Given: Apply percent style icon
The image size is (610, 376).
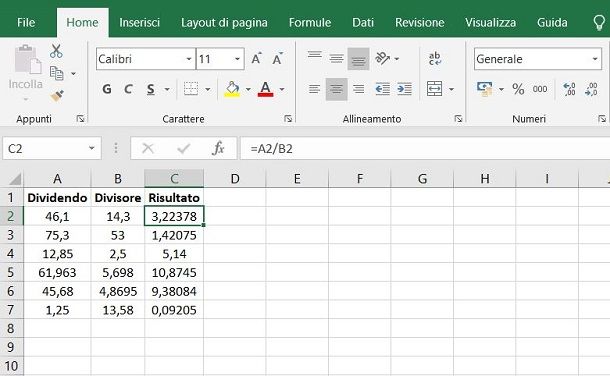Looking at the screenshot, I should point(518,89).
